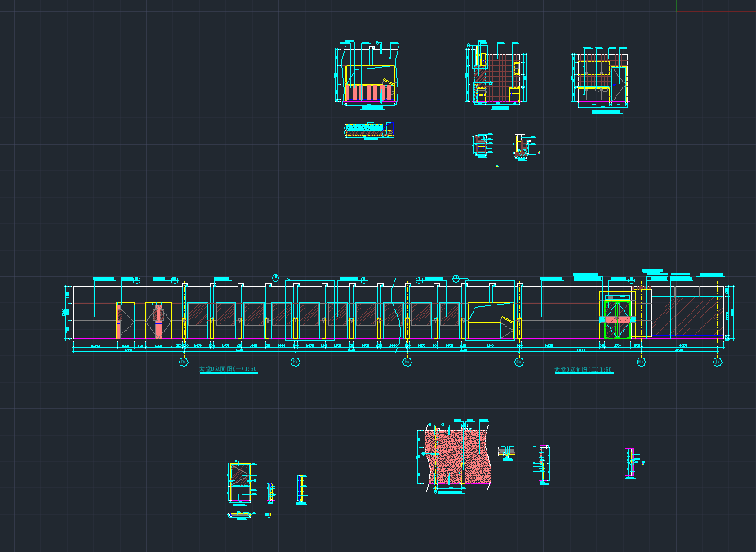756x552 pixels.
Task: Select the yellow-framed door detail at bottom left
Action: (x=238, y=486)
